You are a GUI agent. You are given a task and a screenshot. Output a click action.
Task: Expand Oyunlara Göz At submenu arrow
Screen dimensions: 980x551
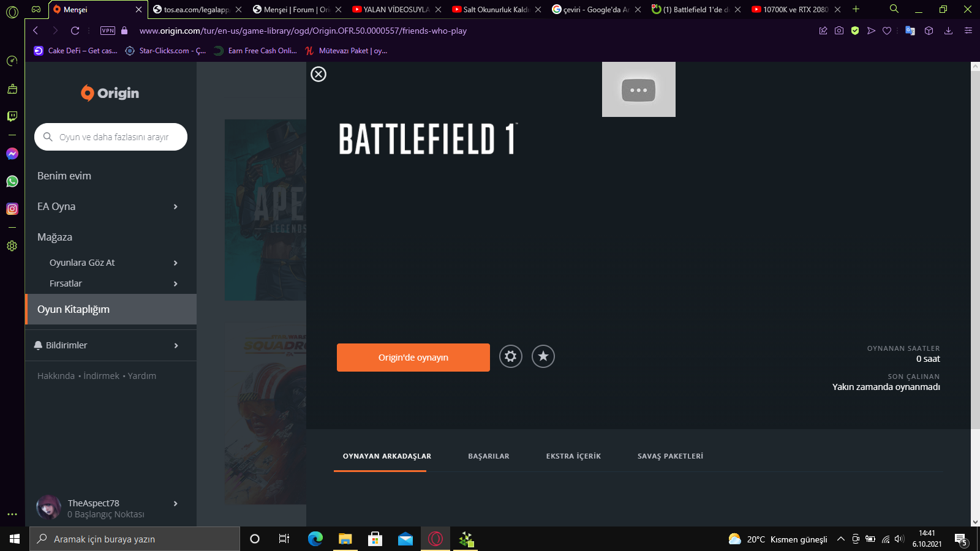click(x=176, y=263)
